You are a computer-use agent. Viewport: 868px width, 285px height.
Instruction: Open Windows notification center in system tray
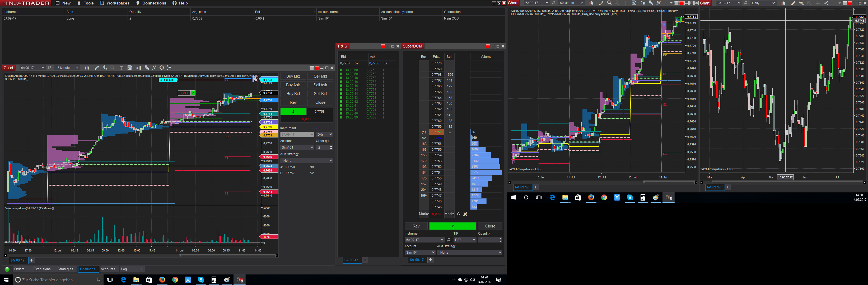coord(498,280)
